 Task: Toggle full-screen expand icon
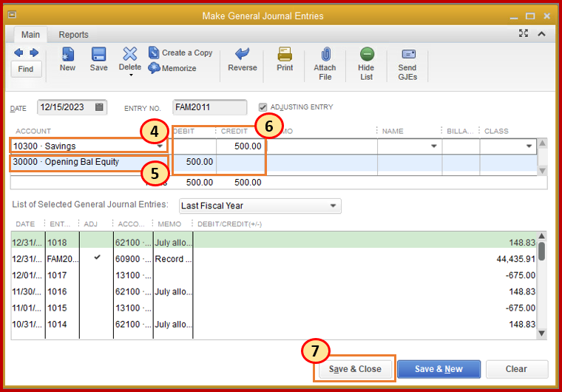coord(524,33)
